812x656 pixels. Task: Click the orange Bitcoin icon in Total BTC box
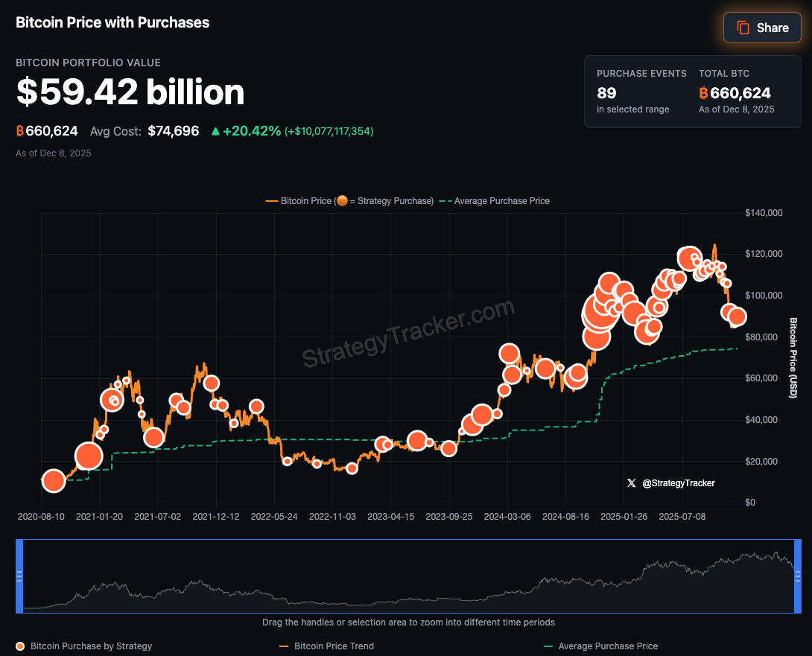coord(702,92)
